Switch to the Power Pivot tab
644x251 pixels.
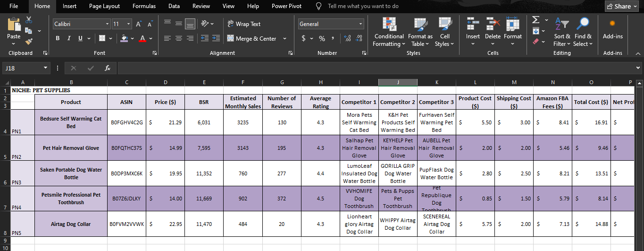tap(286, 6)
